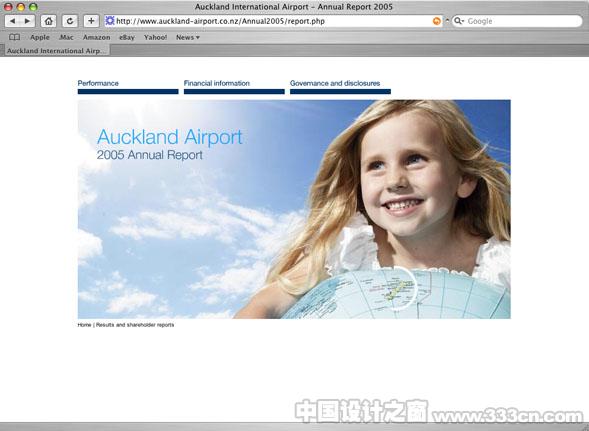Open Results and shareholder reports link
The image size is (589, 431).
135,325
